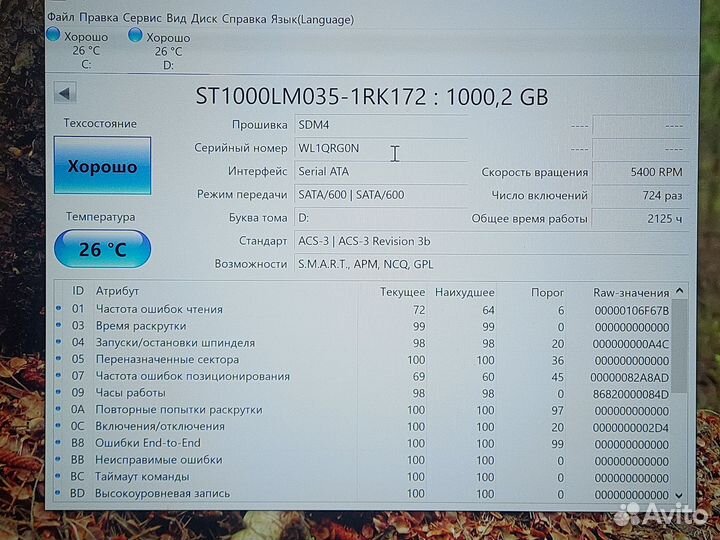Click status dot of attribute 0C

[x=58, y=426]
